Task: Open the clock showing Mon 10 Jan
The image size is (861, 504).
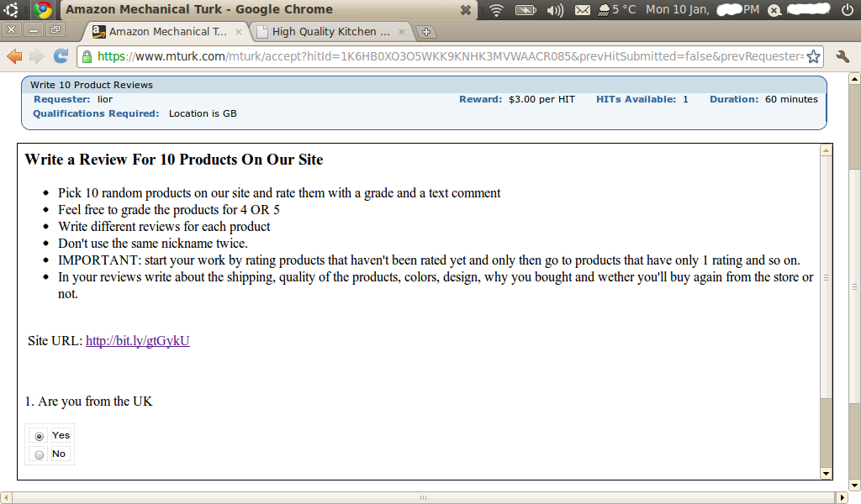Action: (x=702, y=10)
